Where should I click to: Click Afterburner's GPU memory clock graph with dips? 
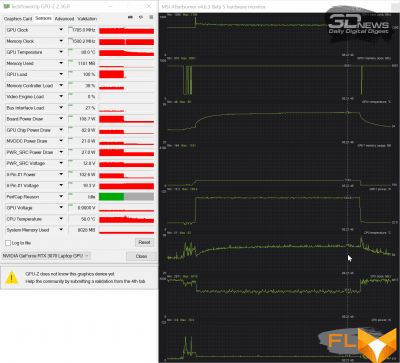pos(279,79)
